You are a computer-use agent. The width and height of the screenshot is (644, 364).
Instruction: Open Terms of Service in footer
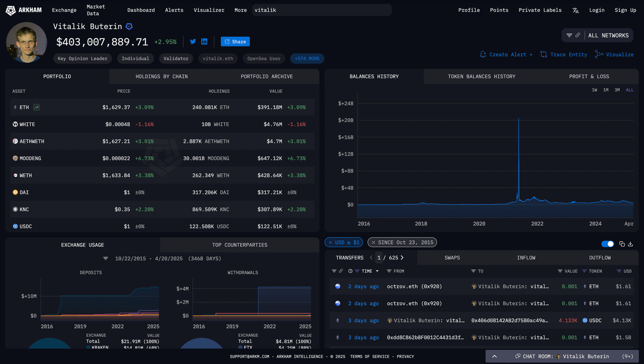click(370, 356)
